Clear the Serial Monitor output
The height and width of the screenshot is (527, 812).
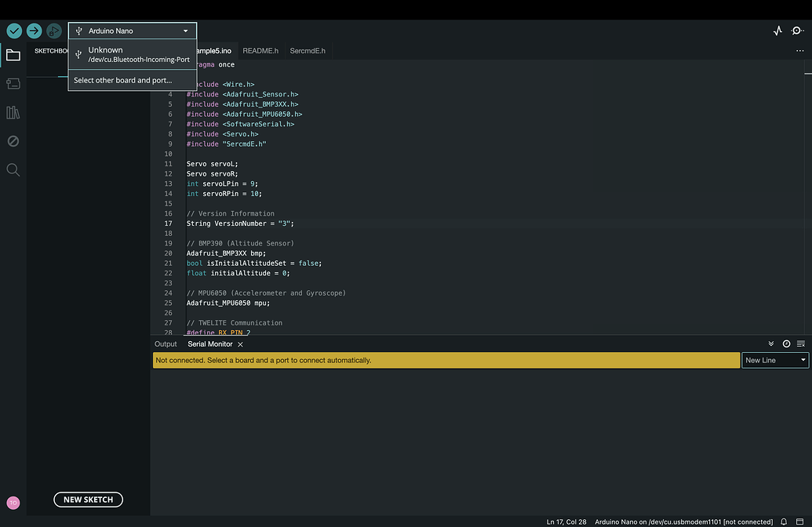pyautogui.click(x=801, y=343)
